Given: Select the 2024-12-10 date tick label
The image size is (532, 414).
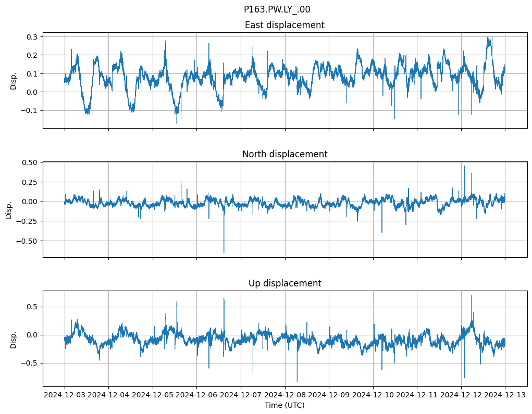Looking at the screenshot, I should [373, 395].
